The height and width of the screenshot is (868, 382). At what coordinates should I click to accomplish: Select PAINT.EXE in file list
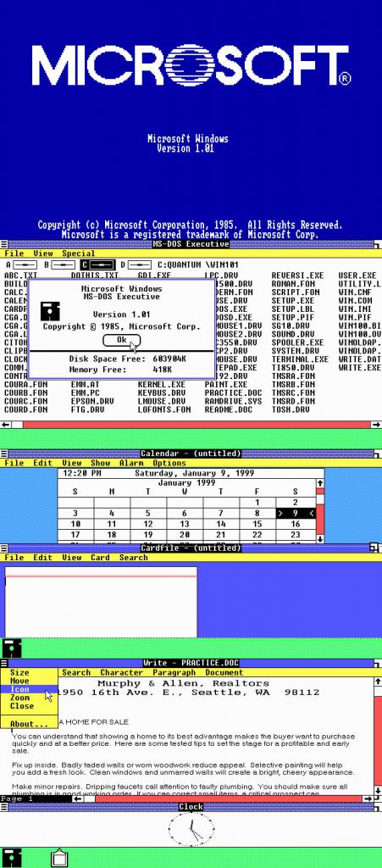226,384
